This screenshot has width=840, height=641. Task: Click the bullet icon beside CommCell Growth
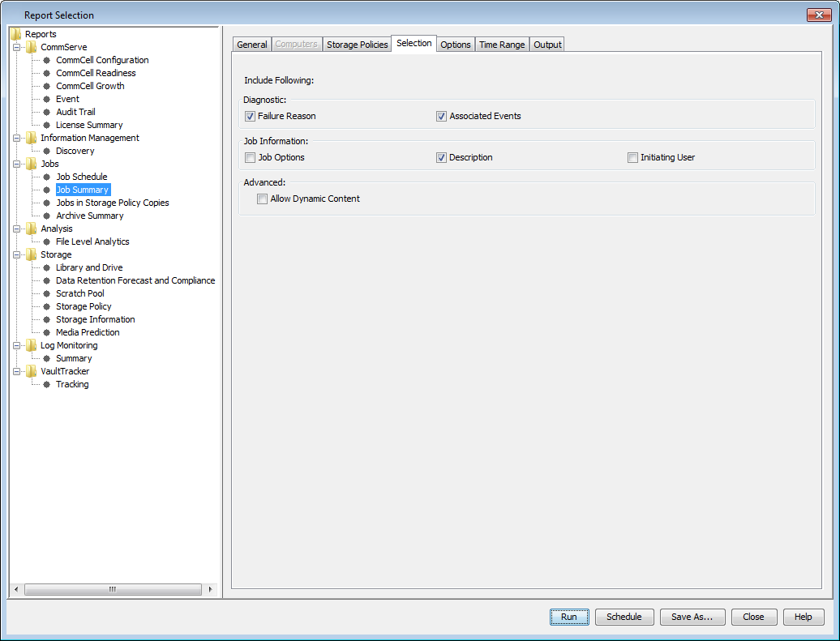(46, 86)
